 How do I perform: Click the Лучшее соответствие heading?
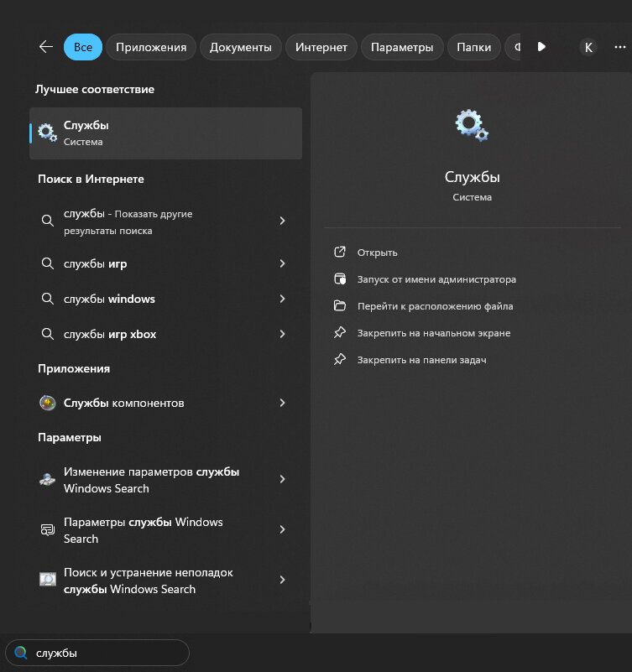95,90
